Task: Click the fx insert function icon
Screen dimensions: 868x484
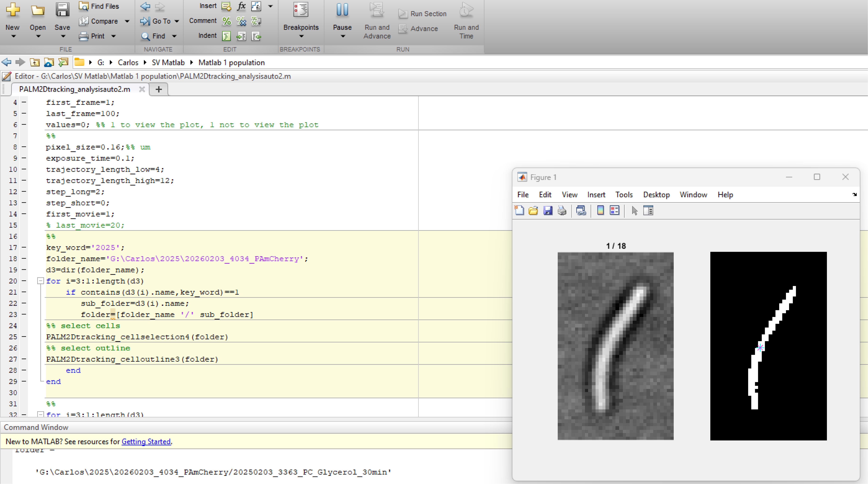Action: click(241, 6)
